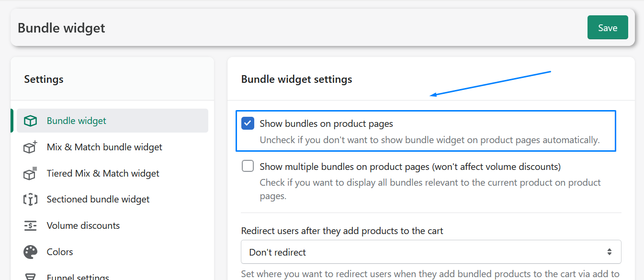Click the Colors palette icon

pyautogui.click(x=30, y=252)
